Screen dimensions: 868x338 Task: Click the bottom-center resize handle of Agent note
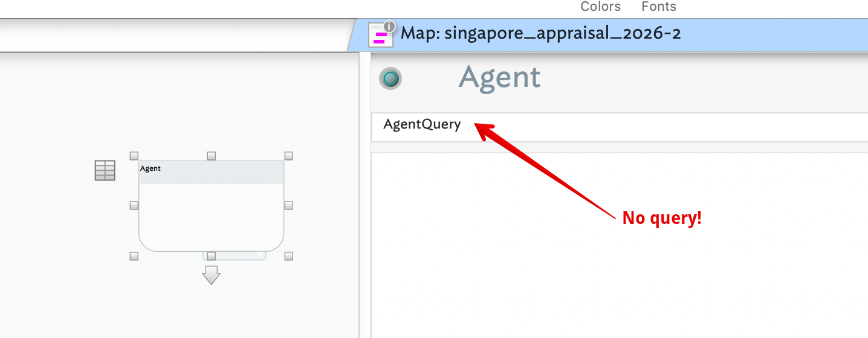(x=211, y=256)
